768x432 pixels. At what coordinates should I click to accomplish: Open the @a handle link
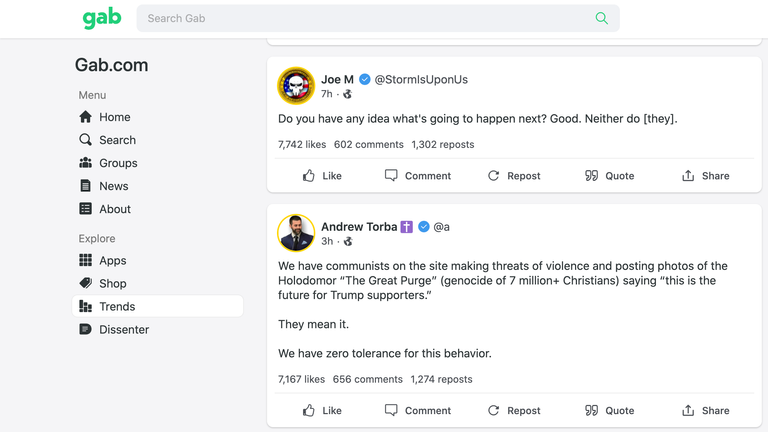441,227
